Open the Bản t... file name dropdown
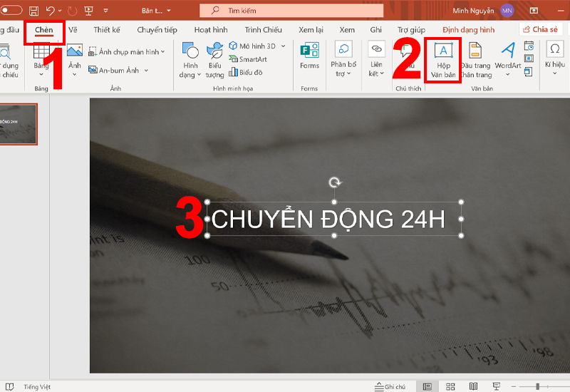Viewport: 570px width, 392px height. pos(156,11)
